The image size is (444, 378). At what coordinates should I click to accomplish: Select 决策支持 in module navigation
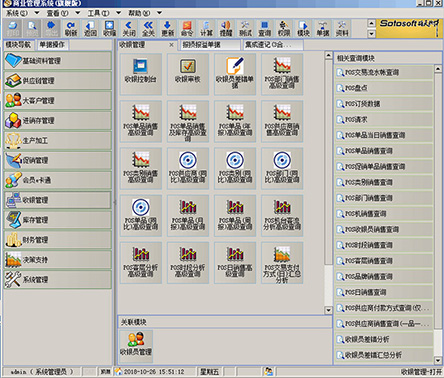pos(58,260)
